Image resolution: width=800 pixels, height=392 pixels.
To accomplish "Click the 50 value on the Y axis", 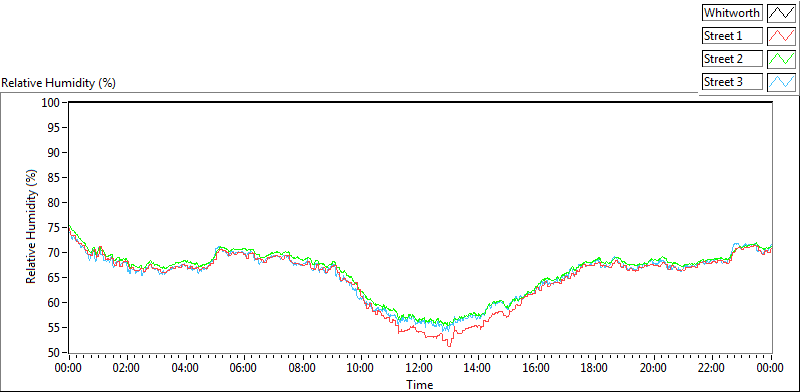I will click(55, 353).
